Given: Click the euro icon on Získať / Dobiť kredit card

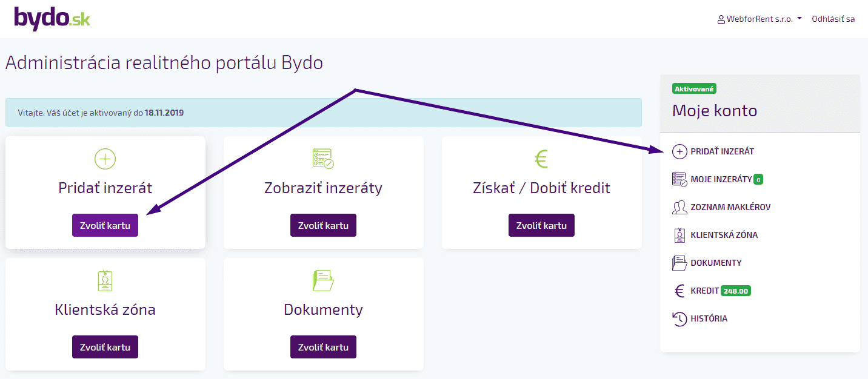Looking at the screenshot, I should click(541, 159).
